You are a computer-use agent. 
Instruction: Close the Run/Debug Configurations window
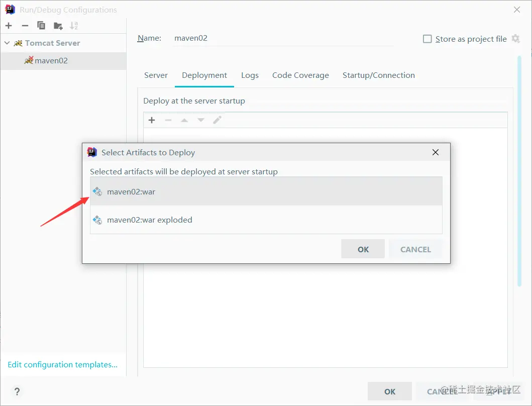coord(517,10)
